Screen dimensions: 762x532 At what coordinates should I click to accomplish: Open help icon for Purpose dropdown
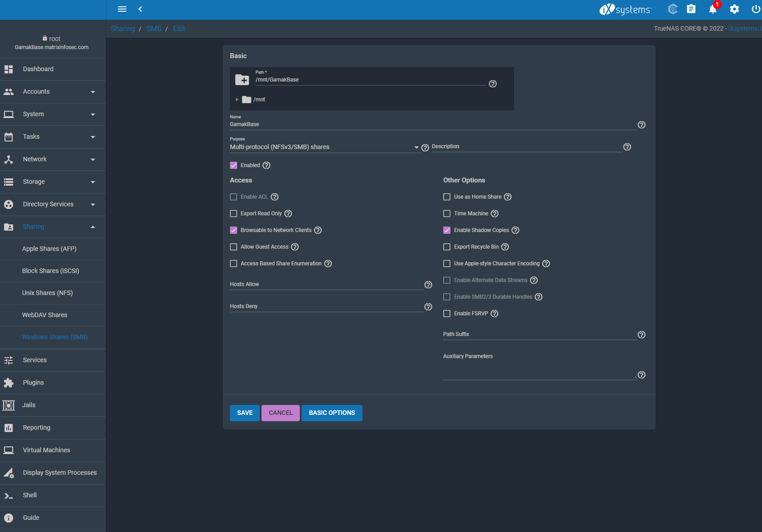(425, 148)
